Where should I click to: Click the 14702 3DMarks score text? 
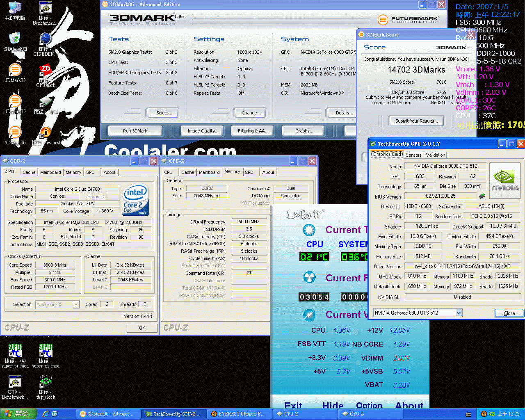tap(416, 70)
